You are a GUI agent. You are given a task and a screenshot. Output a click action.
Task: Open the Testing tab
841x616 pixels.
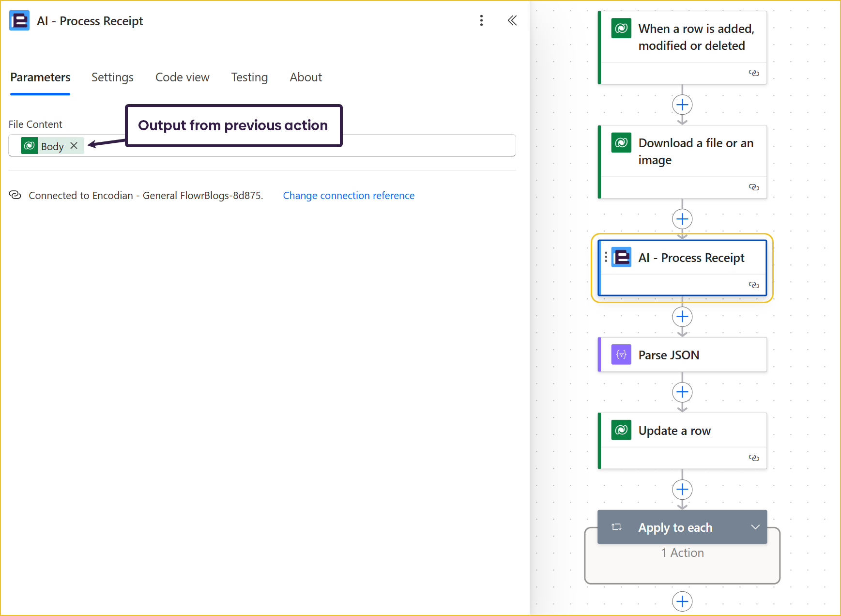(x=249, y=77)
